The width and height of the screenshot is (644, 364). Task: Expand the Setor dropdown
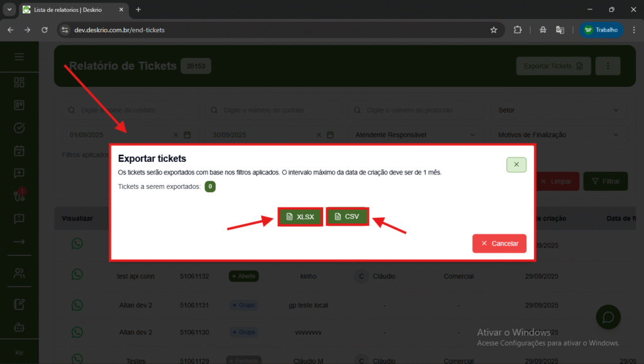coord(558,110)
